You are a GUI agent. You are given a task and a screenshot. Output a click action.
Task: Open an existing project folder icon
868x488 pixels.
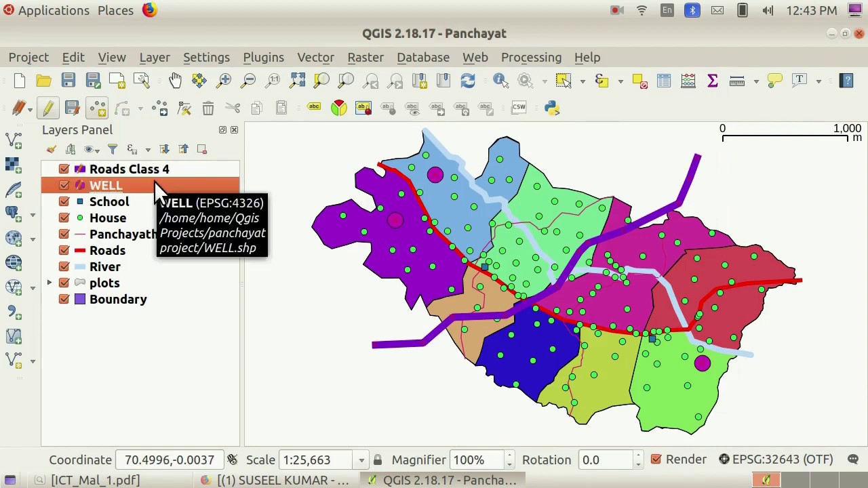pyautogui.click(x=43, y=81)
